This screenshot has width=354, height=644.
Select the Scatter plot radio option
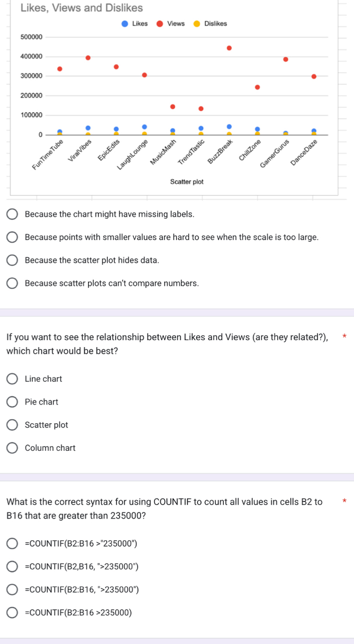[x=14, y=425]
